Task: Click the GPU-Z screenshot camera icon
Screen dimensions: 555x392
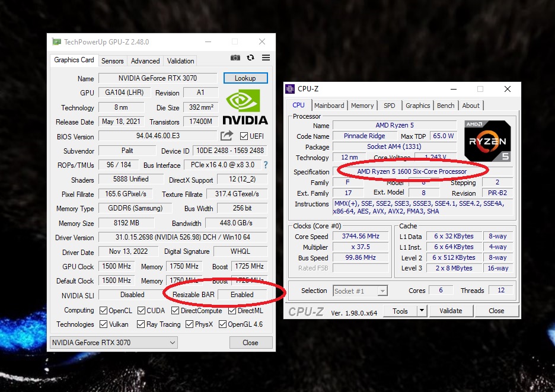Action: pyautogui.click(x=235, y=58)
